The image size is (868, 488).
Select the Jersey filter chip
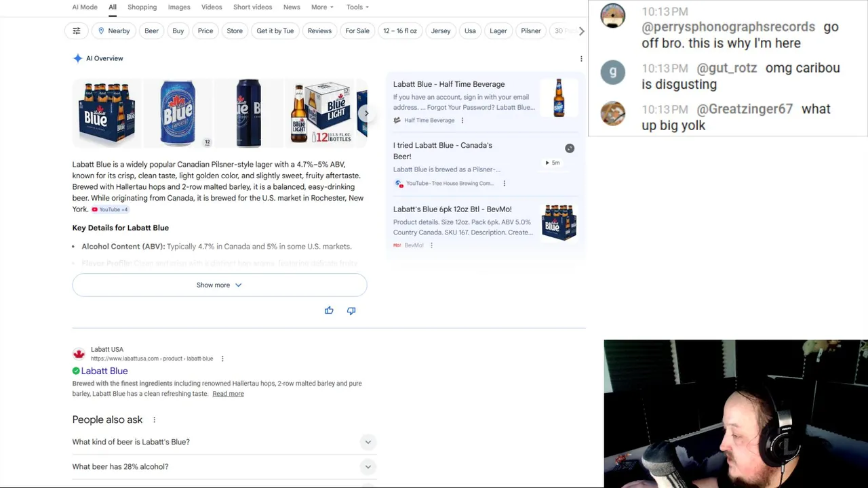(441, 30)
